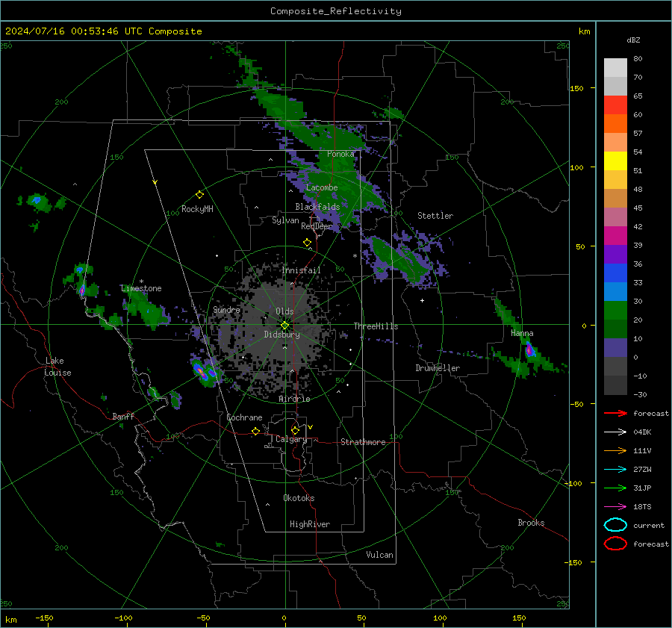Click the yellow radar-center diamond at Olds
Viewport: 672px width, 628px height.
pos(284,326)
